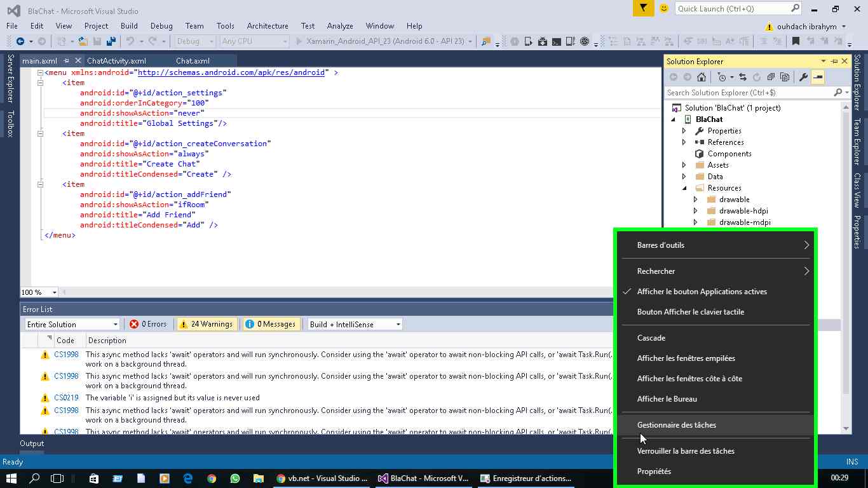Click the Open File toolbar icon
The width and height of the screenshot is (868, 488).
coord(83,41)
